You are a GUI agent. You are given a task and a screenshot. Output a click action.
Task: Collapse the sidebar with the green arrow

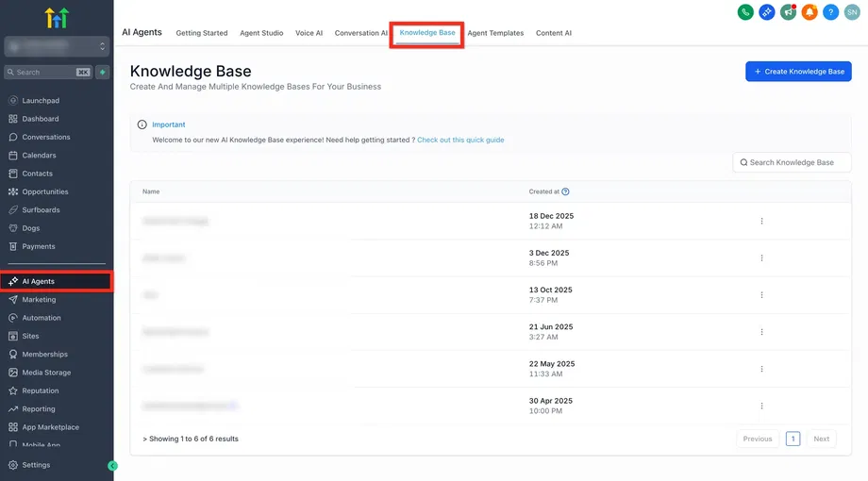pyautogui.click(x=112, y=466)
